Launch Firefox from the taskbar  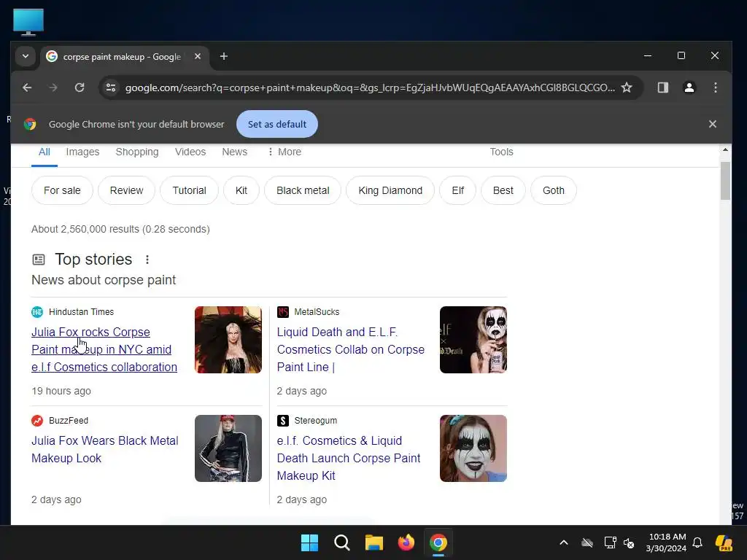406,542
